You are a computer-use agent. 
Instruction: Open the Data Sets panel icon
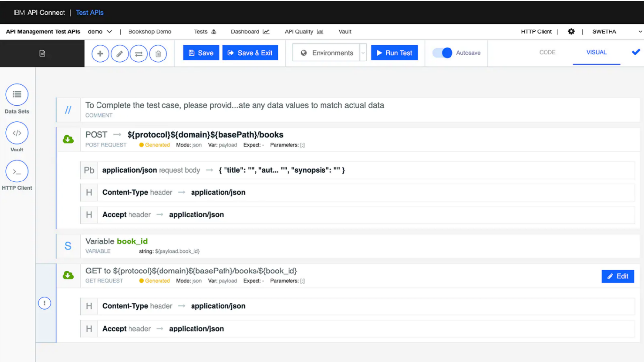17,94
